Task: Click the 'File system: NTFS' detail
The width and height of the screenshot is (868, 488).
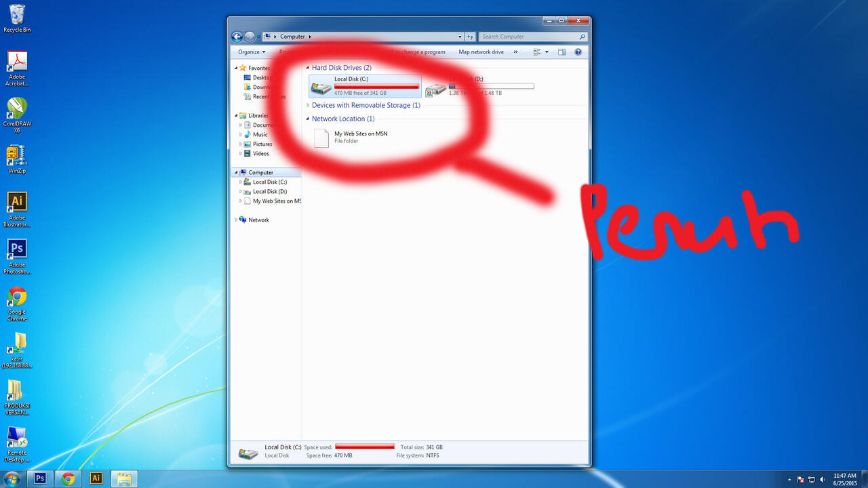Action: click(418, 455)
